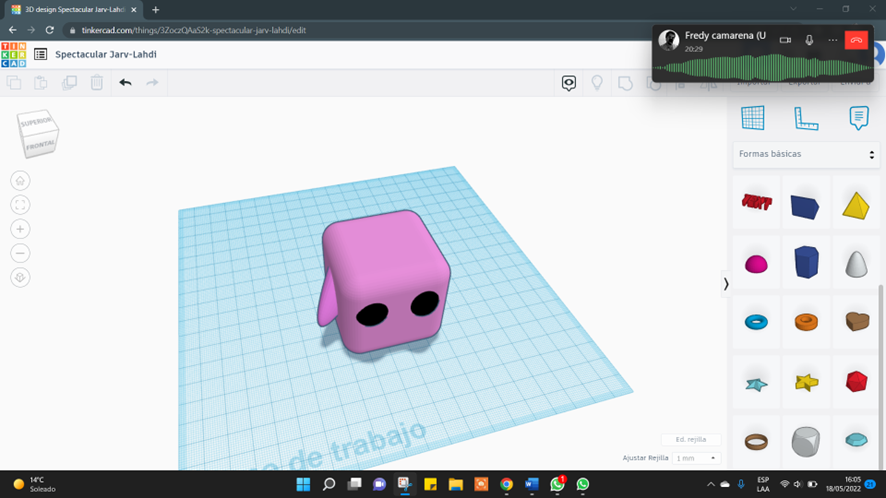Screen dimensions: 886x498
Task: Select the Ruler tool icon
Action: coord(806,118)
